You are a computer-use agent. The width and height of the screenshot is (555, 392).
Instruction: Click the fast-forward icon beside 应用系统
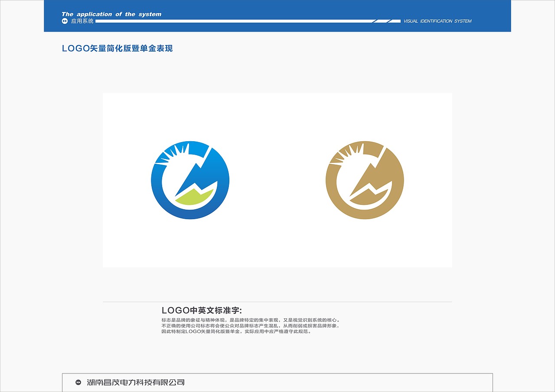65,21
